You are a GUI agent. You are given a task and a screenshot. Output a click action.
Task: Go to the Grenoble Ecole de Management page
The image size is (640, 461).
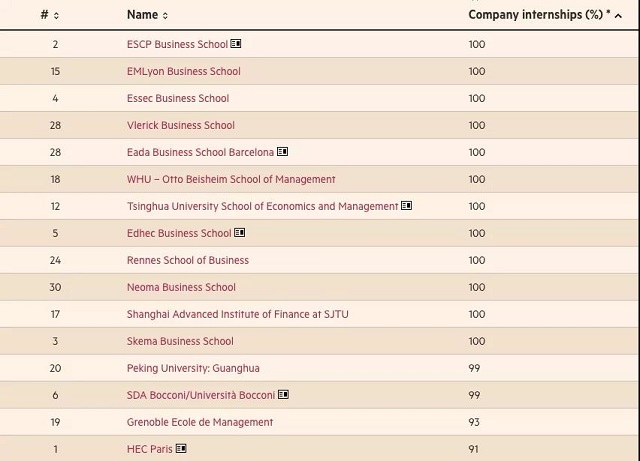[200, 422]
